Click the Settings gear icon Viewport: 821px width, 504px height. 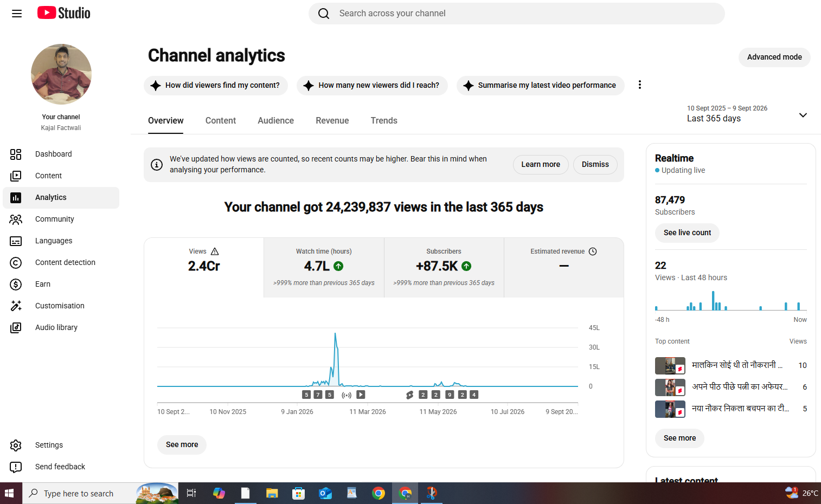(x=16, y=445)
